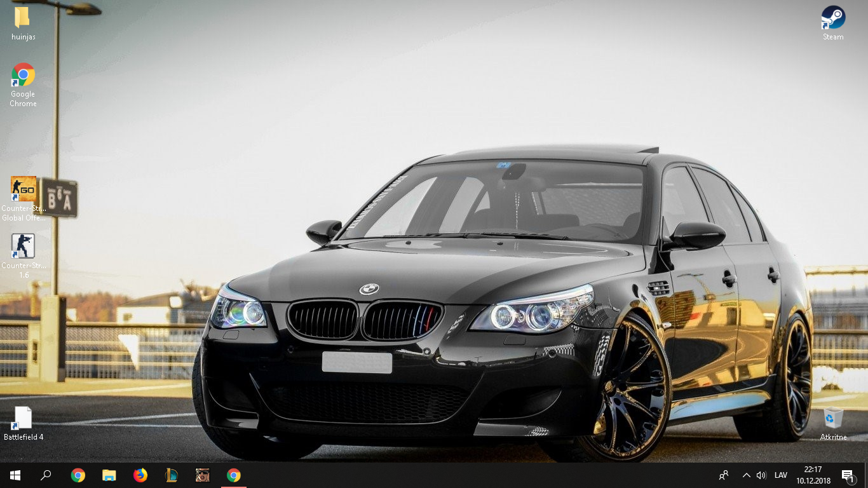Open File Explorer from the taskbar
Viewport: 868px width, 488px height.
[x=109, y=475]
